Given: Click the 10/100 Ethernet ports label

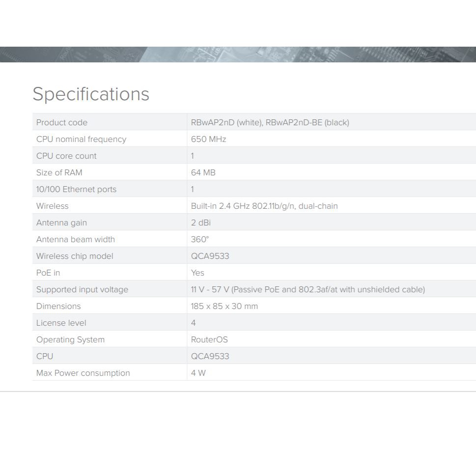Looking at the screenshot, I should point(76,189).
